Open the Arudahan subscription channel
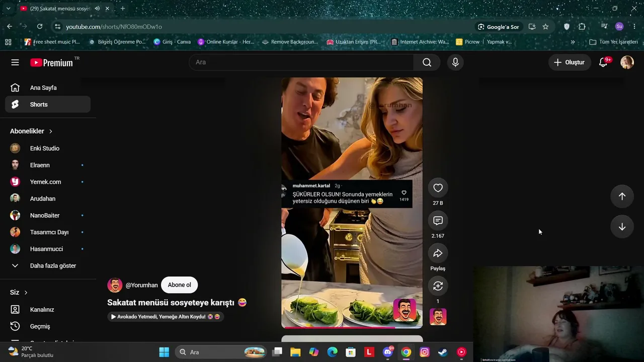Image resolution: width=644 pixels, height=362 pixels. (48, 199)
